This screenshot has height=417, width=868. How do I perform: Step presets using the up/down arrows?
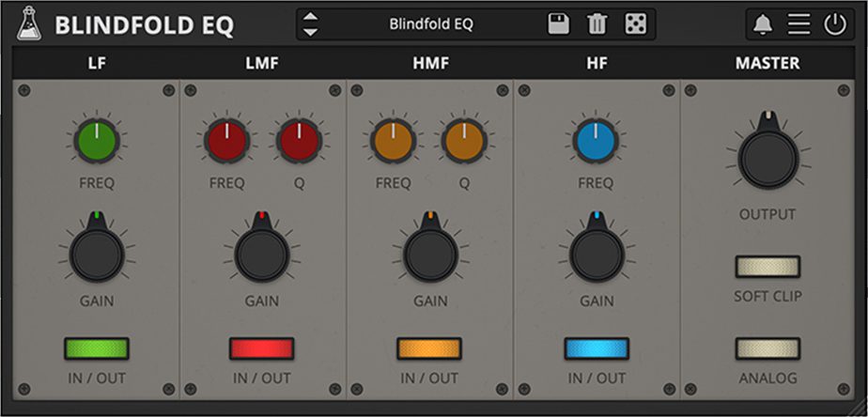311,24
